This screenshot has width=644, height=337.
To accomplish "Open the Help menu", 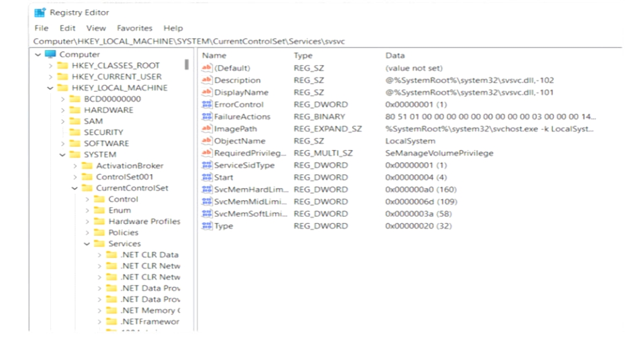I will coord(173,28).
